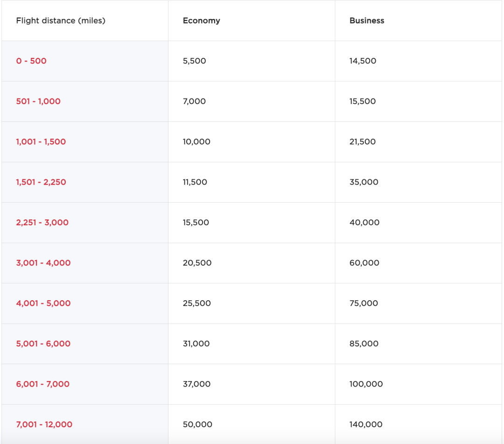Click the 1,501 - 2,250 distance range

click(x=41, y=182)
